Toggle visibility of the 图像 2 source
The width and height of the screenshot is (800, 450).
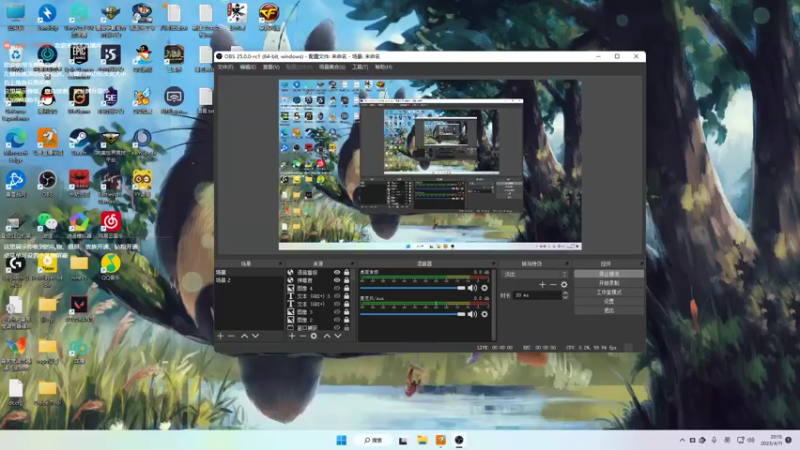pyautogui.click(x=337, y=320)
